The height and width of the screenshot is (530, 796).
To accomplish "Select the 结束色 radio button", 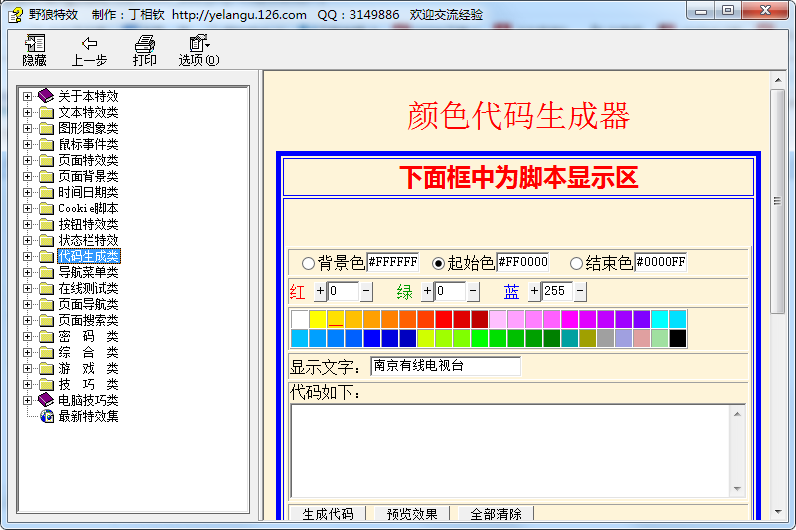I will 576,263.
